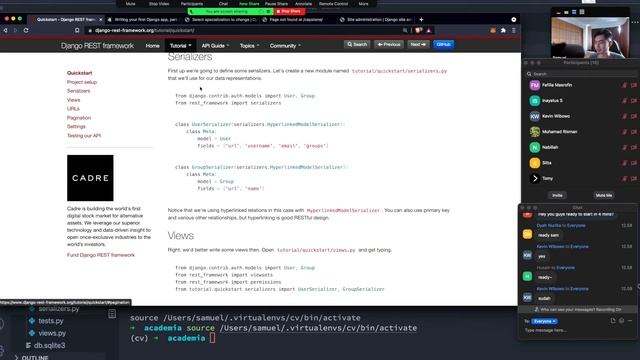Screen dimensions: 640x360
Task: Open Project setup sidebar link
Action: click(x=82, y=82)
